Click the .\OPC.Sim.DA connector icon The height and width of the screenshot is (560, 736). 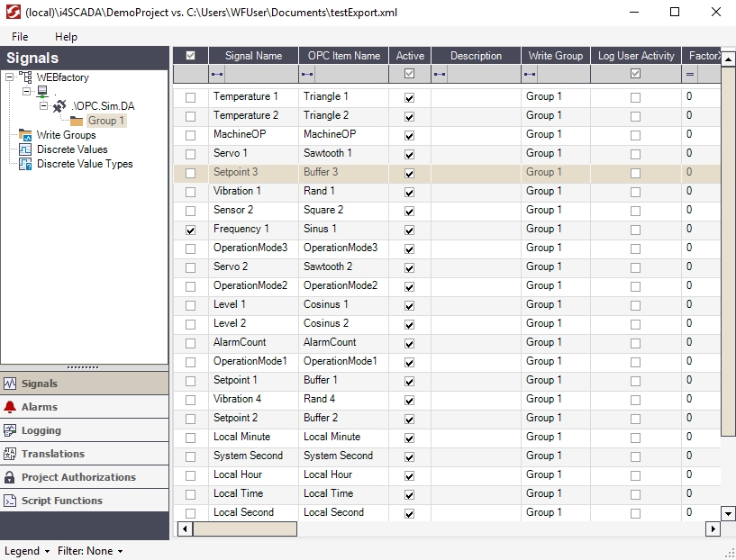click(59, 106)
